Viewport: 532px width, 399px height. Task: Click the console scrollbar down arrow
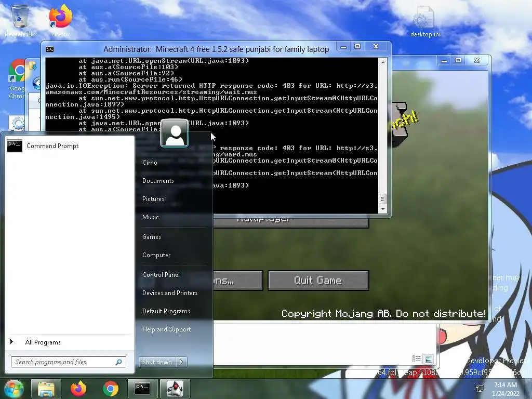point(383,209)
